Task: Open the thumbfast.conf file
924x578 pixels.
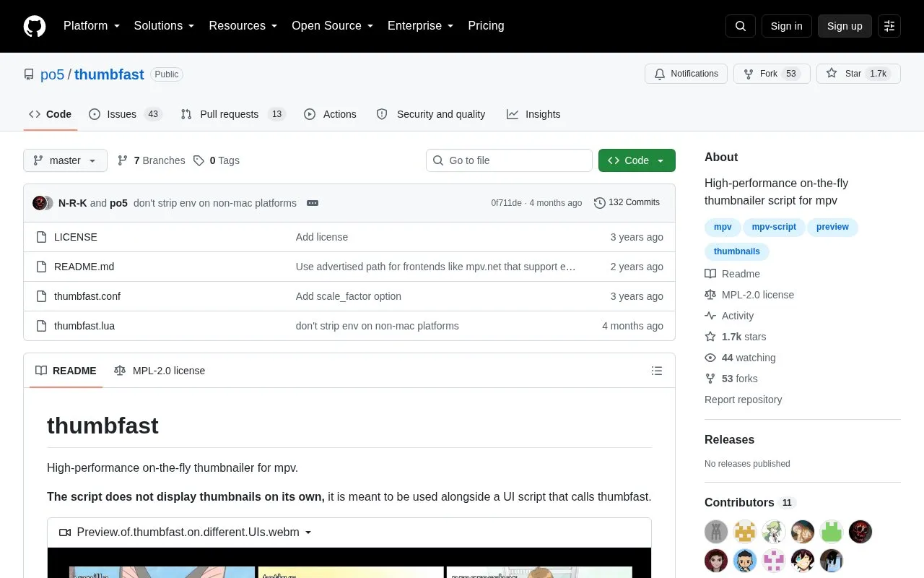Action: click(87, 296)
